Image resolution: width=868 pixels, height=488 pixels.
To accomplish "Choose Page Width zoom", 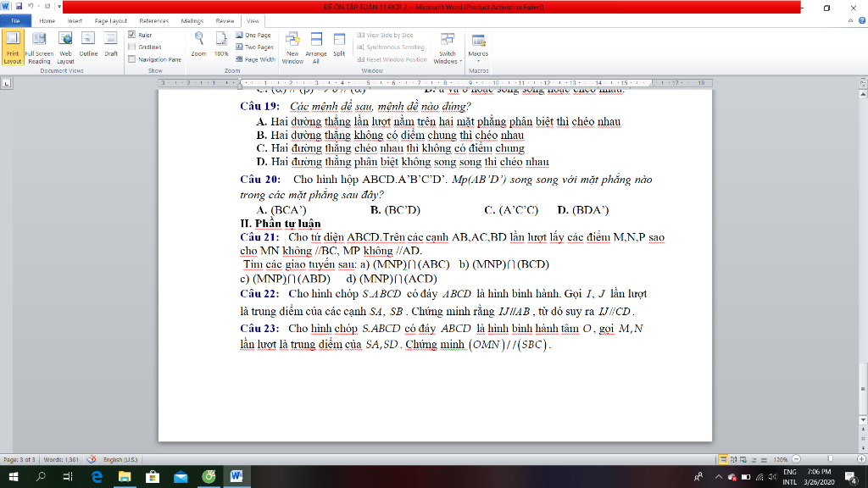I will tap(255, 59).
